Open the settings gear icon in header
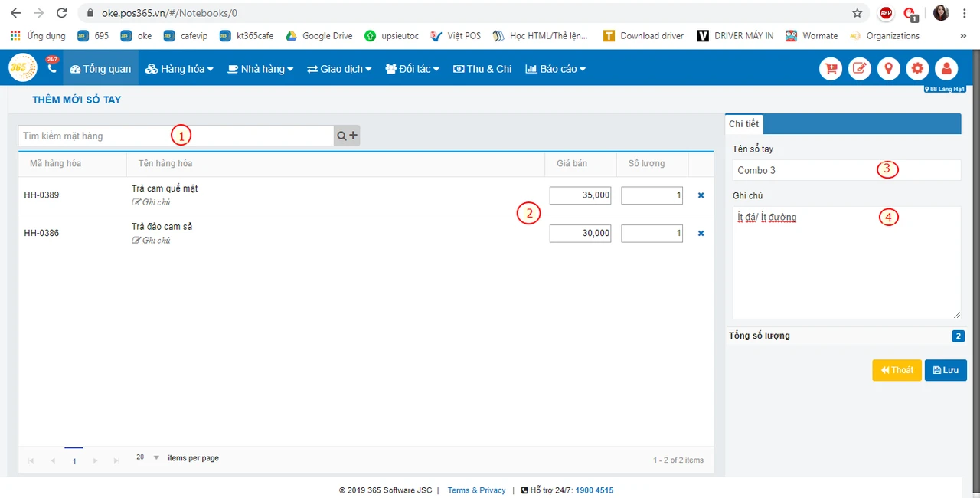This screenshot has height=498, width=980. [x=918, y=69]
